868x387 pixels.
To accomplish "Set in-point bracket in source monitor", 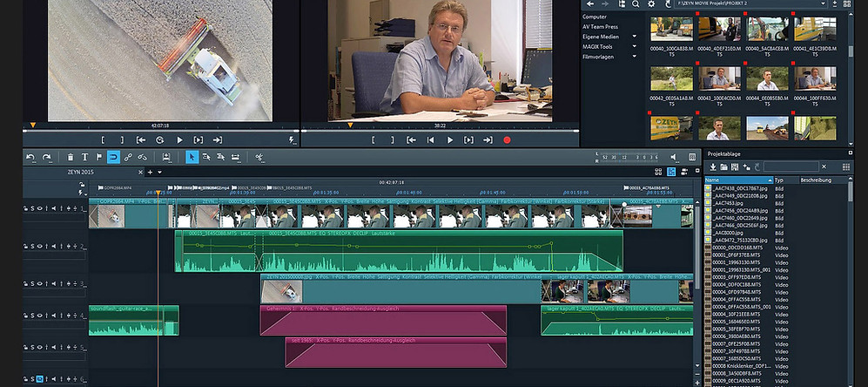I will point(103,140).
